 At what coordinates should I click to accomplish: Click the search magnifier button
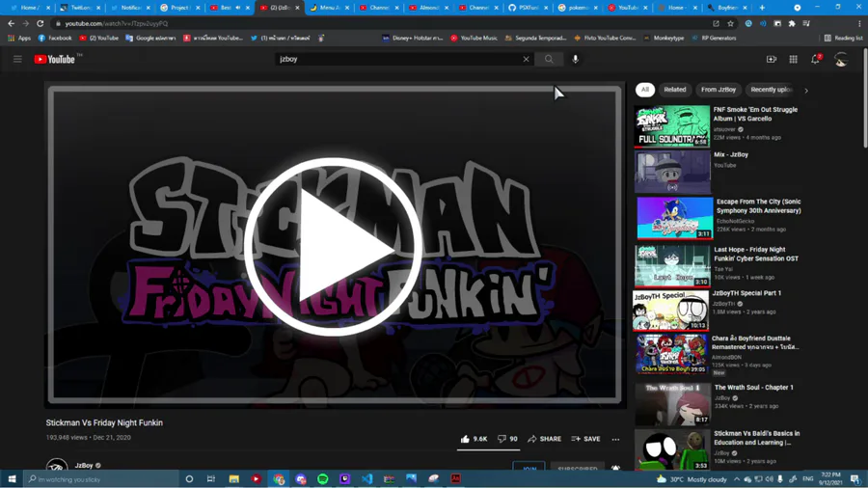click(549, 59)
